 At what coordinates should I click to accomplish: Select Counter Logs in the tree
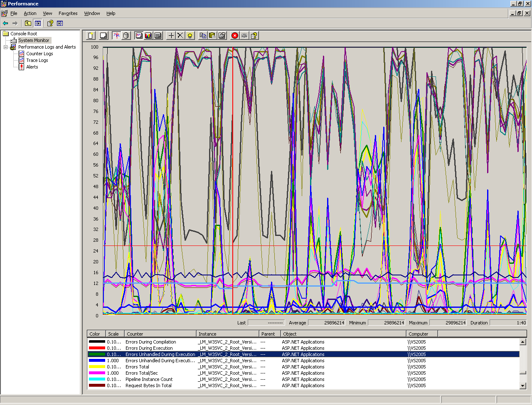point(39,54)
